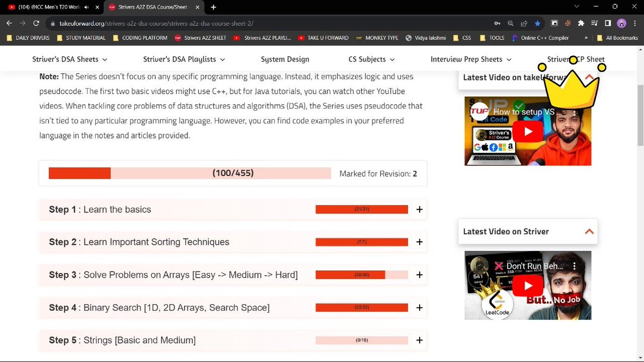The width and height of the screenshot is (644, 362).
Task: Open the Online C++ Compiler bookmark
Action: coord(540,38)
